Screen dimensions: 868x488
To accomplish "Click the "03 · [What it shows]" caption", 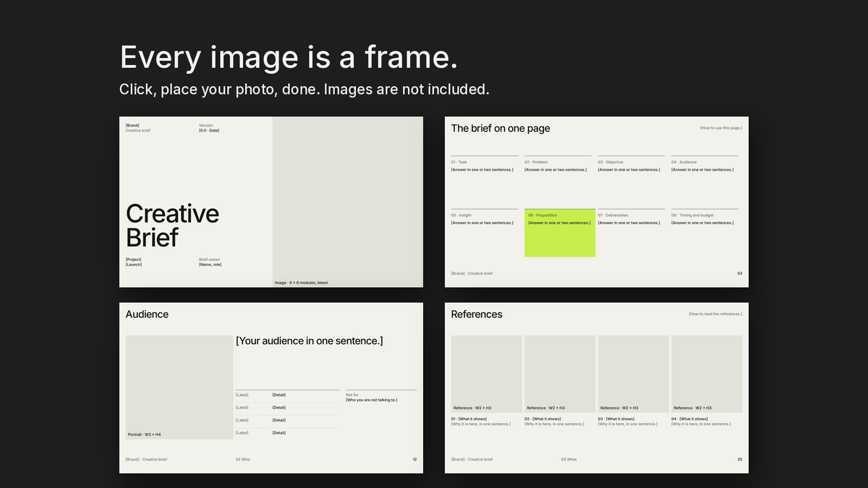I will click(616, 419).
